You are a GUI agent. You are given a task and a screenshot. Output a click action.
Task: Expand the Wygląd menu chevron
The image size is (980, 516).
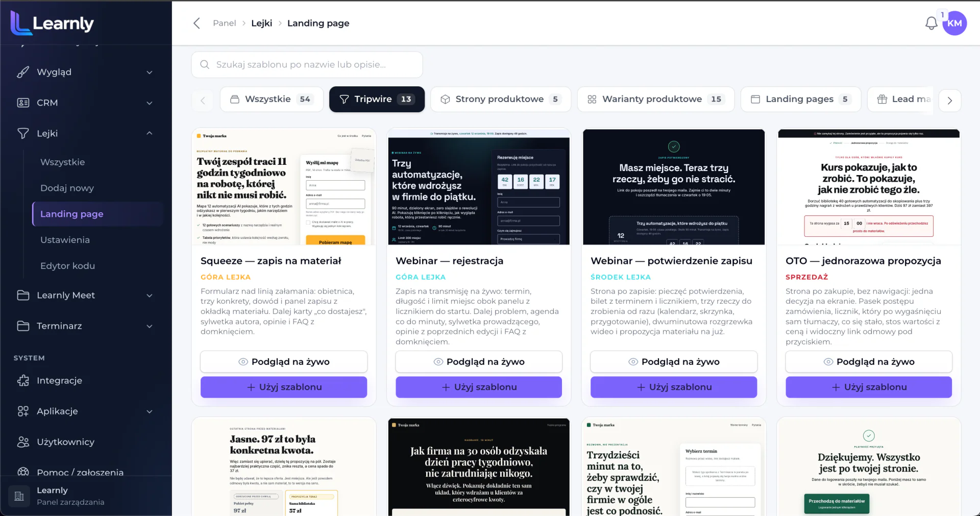point(150,72)
